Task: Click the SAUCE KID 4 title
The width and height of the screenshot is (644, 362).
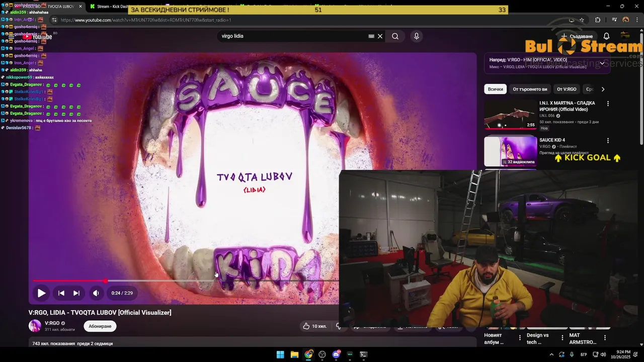Action: 552,140
